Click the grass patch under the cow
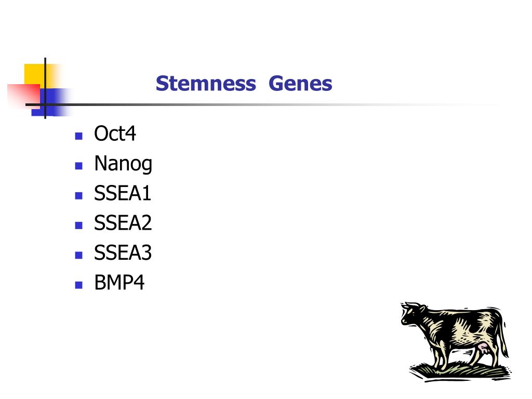 pos(460,370)
